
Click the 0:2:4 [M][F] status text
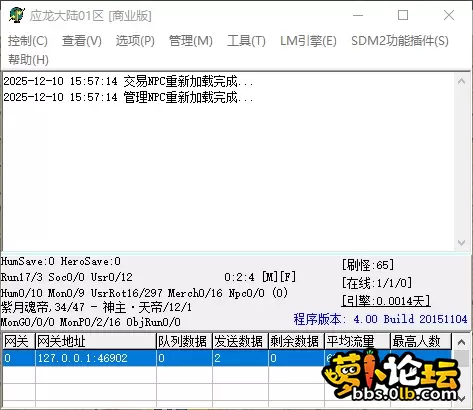pos(260,277)
